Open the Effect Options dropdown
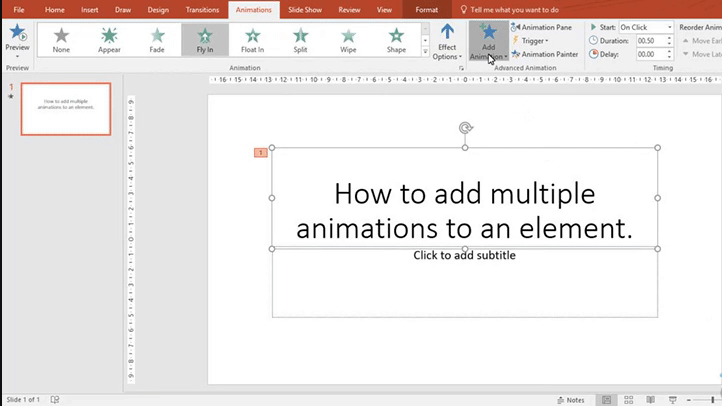The width and height of the screenshot is (722, 406). point(447,42)
